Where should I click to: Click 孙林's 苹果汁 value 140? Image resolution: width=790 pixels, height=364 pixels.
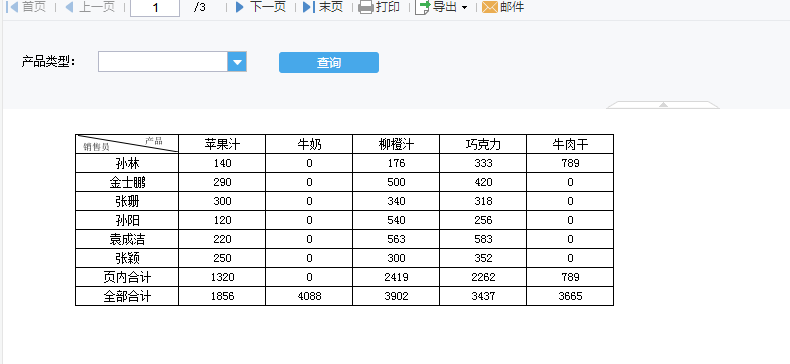tap(222, 163)
